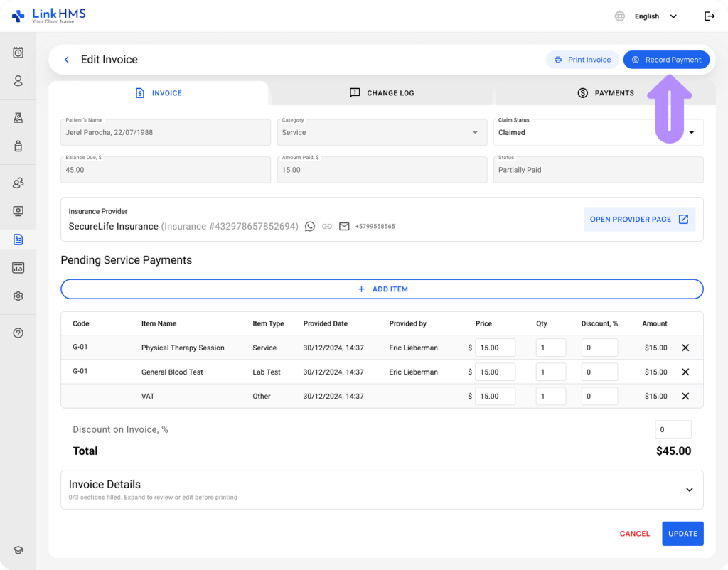Viewport: 728px width, 570px height.
Task: Edit discount of General Blood Test
Action: tap(599, 372)
